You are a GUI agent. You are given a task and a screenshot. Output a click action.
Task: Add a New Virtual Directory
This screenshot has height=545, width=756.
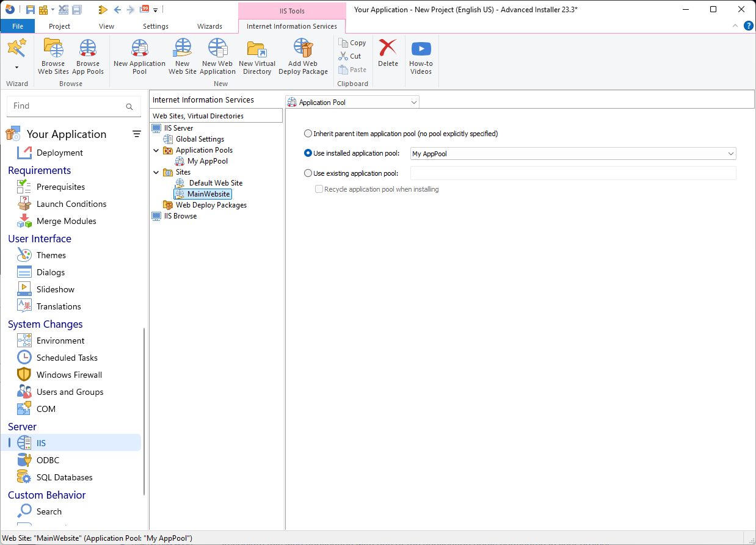[257, 57]
